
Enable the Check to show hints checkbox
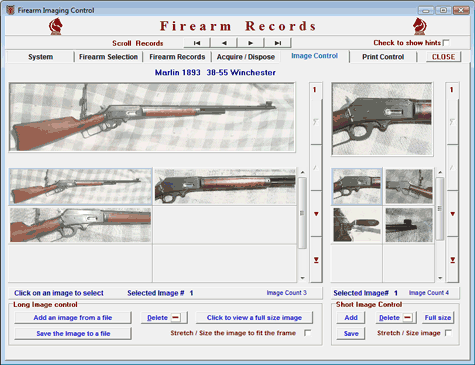446,43
